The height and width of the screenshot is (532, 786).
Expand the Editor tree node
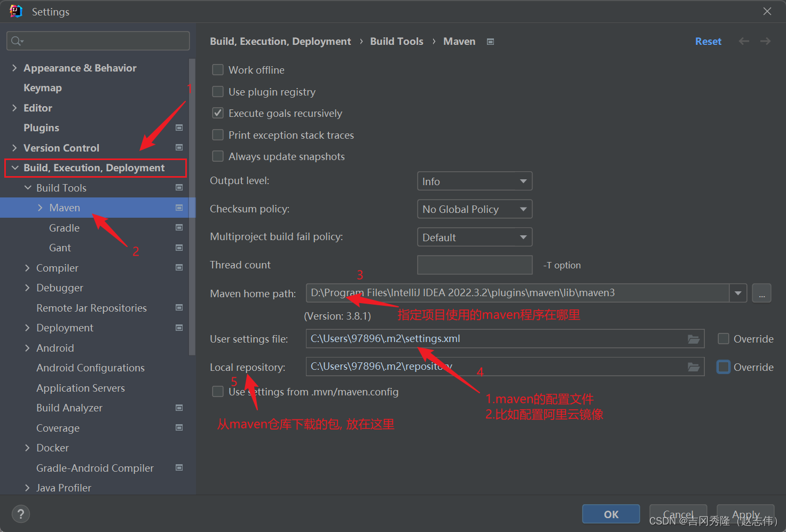[x=14, y=108]
